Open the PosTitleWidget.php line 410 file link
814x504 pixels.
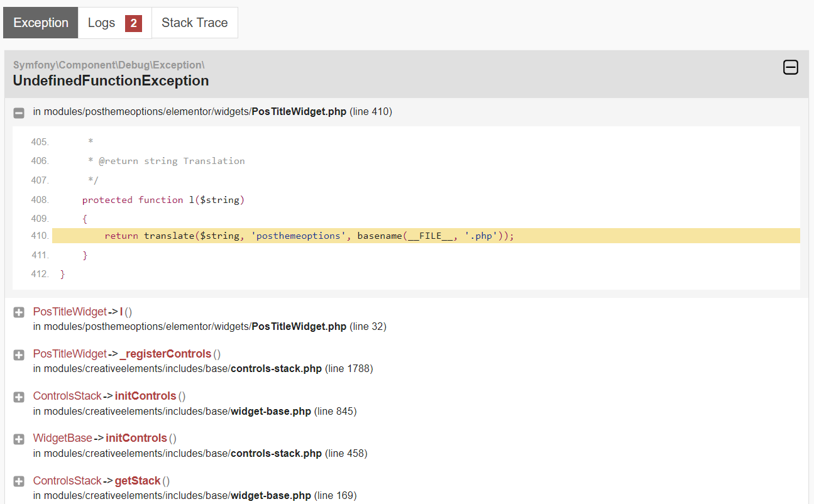(x=212, y=112)
